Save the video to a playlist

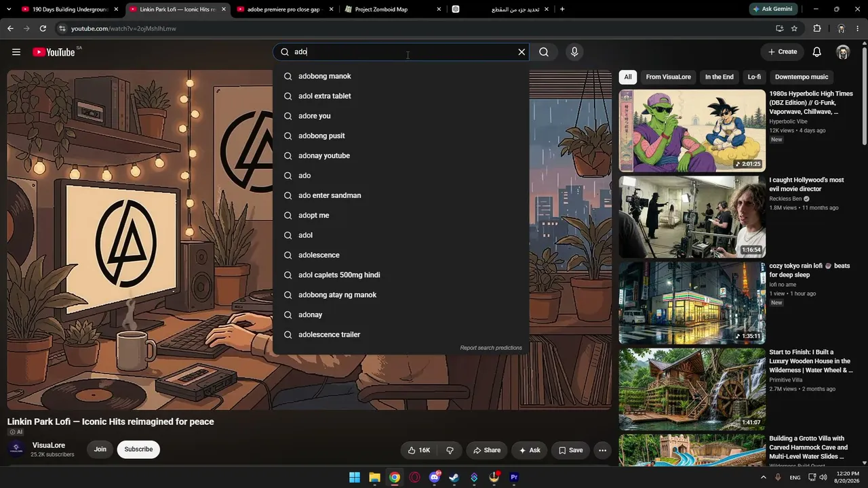tap(570, 450)
